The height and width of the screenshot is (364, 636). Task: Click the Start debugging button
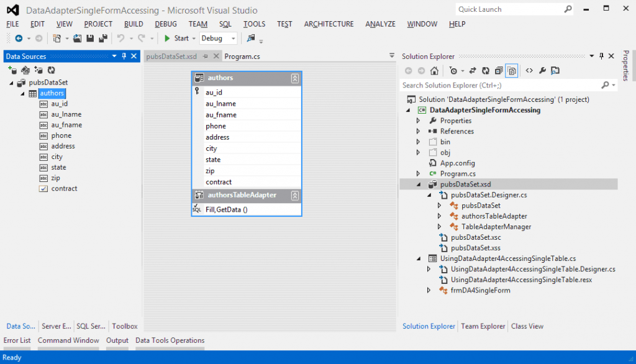(176, 38)
